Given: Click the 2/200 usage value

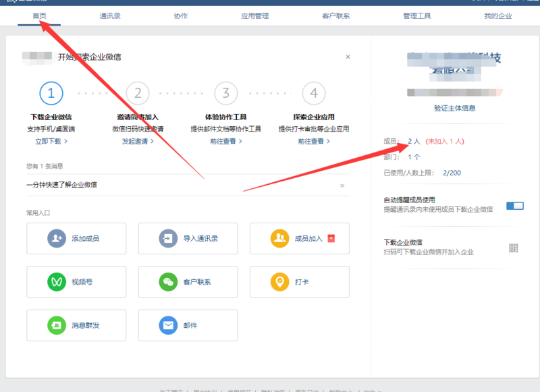Looking at the screenshot, I should (452, 173).
